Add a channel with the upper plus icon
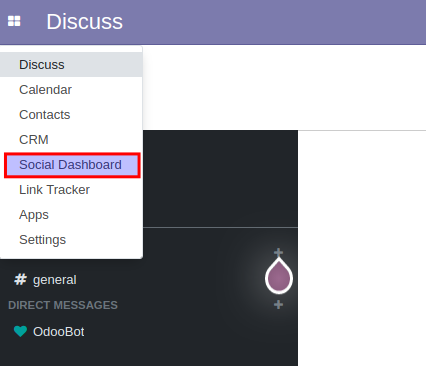This screenshot has width=426, height=366. pyautogui.click(x=278, y=252)
